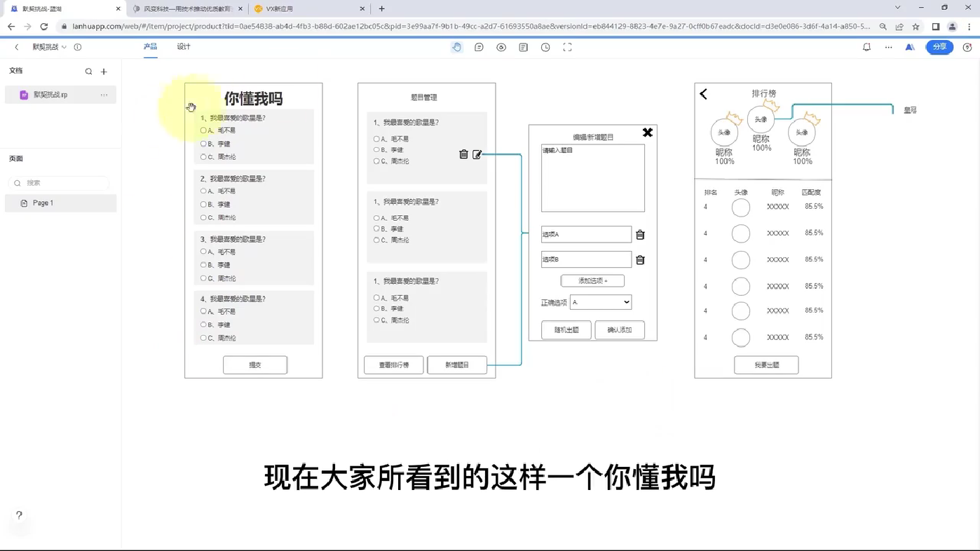This screenshot has width=980, height=551.
Task: Select radio C、周杰伦 under question 4
Action: tap(203, 338)
